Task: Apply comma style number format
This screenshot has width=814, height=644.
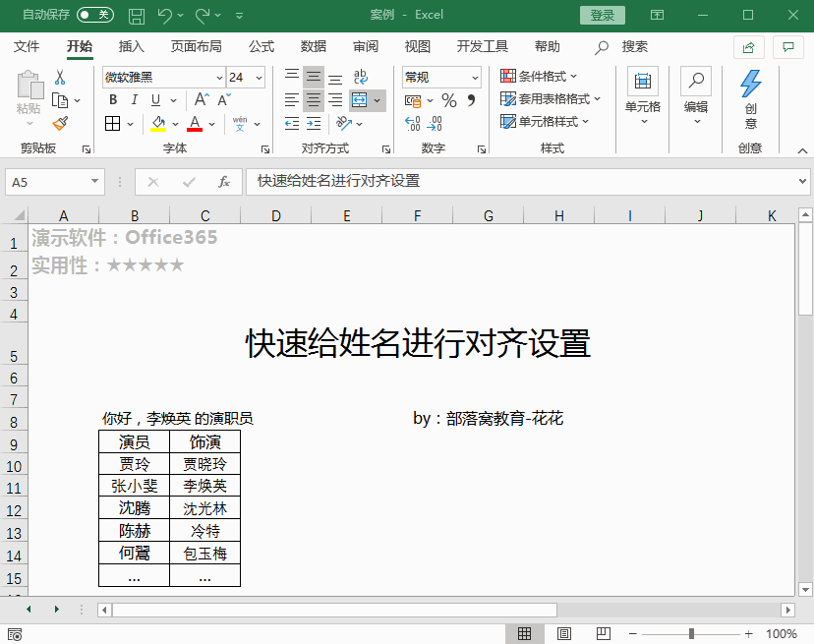Action: pyautogui.click(x=471, y=99)
